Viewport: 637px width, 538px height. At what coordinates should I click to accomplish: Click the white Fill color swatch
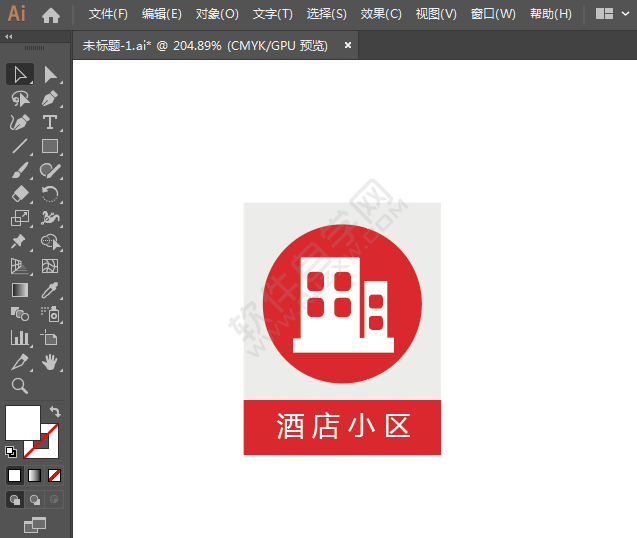tap(23, 423)
